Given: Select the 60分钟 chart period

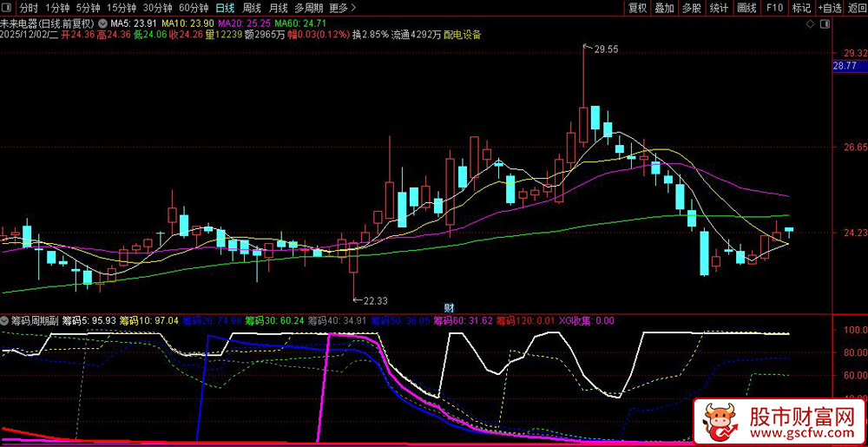Looking at the screenshot, I should (194, 8).
